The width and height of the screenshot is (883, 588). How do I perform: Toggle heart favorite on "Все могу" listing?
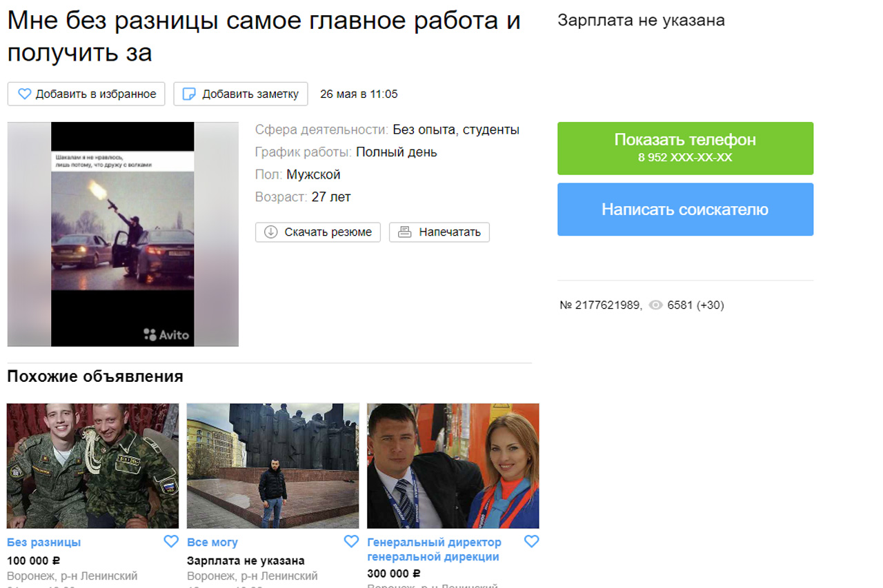click(x=351, y=542)
